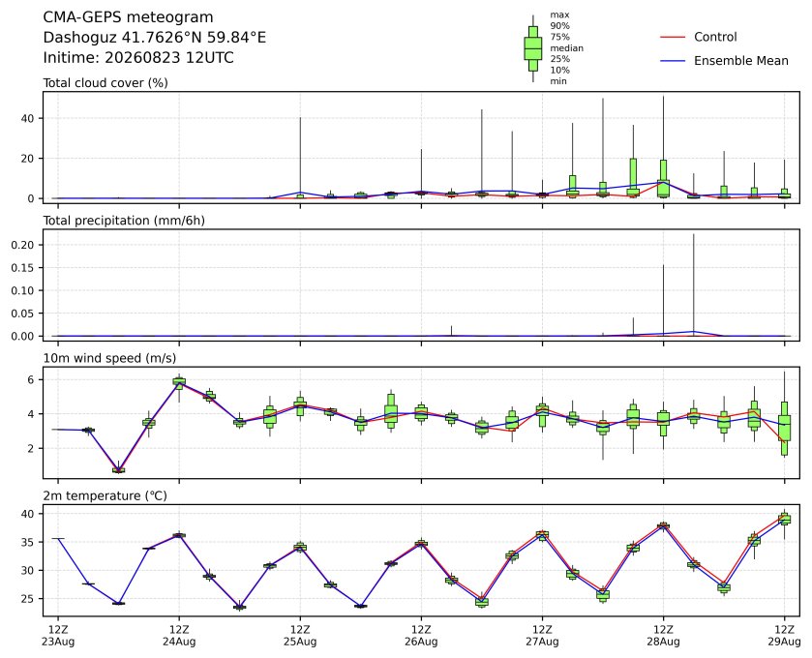Select the Ensemble Mean legend label

click(741, 61)
